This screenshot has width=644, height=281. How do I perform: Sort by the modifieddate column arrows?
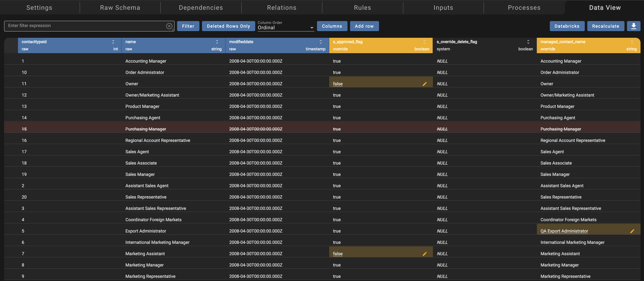pyautogui.click(x=321, y=42)
